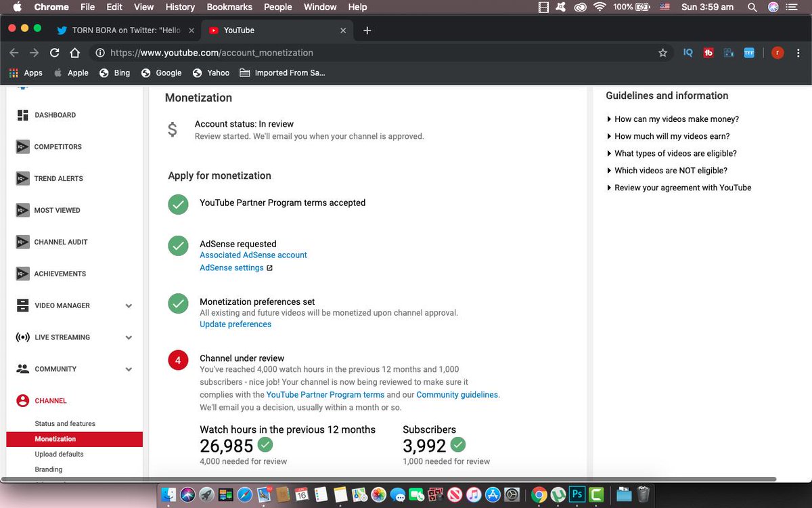Open the People menu
Image resolution: width=812 pixels, height=508 pixels.
click(277, 7)
